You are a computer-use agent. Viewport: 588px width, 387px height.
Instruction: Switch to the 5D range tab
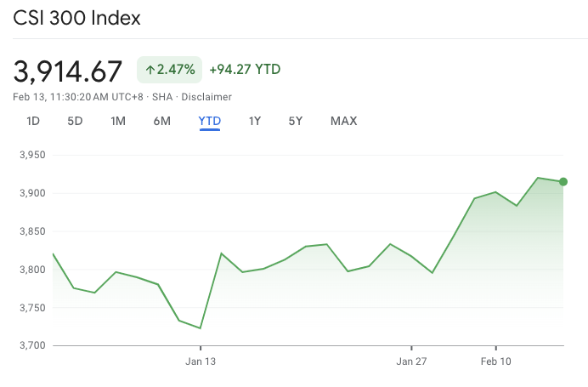pos(75,121)
